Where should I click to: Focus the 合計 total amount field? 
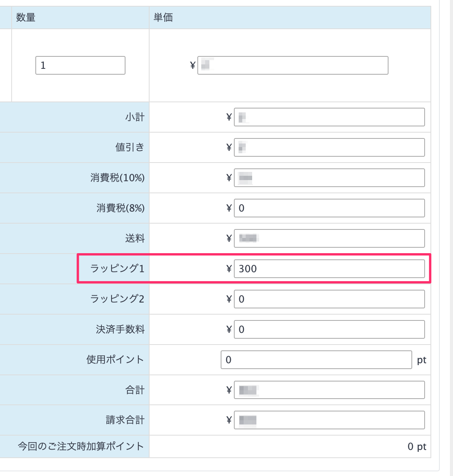pos(329,390)
